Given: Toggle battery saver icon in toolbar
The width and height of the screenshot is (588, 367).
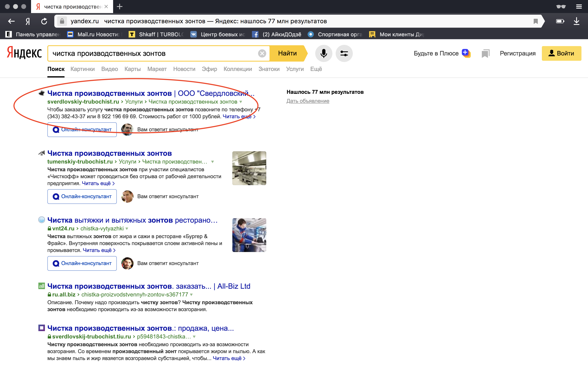Looking at the screenshot, I should click(x=560, y=21).
